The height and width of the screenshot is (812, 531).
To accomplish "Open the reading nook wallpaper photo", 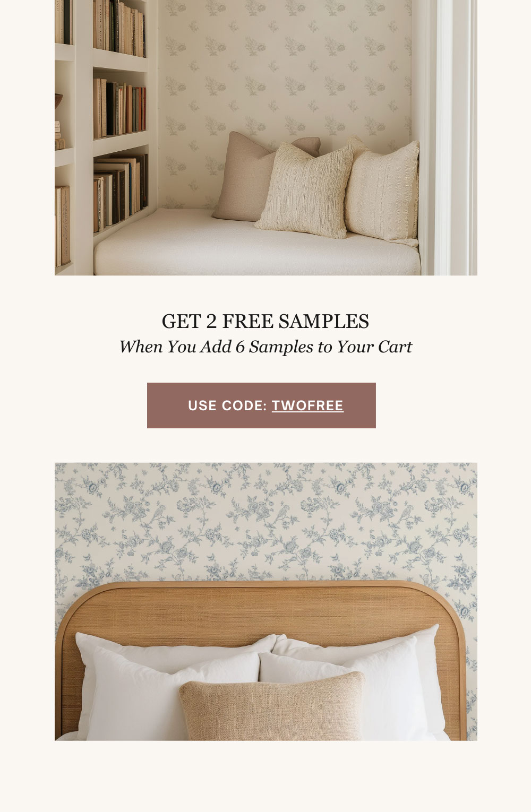I will 266,137.
